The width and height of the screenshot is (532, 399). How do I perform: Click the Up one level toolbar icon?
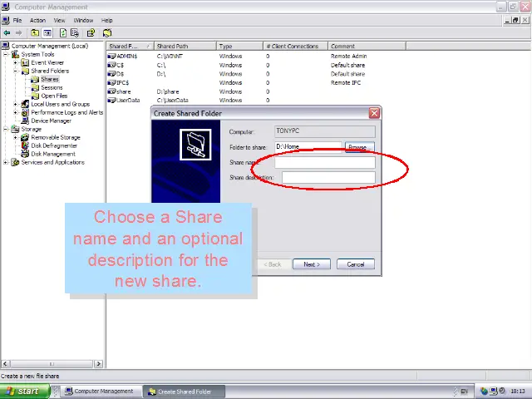pos(34,33)
